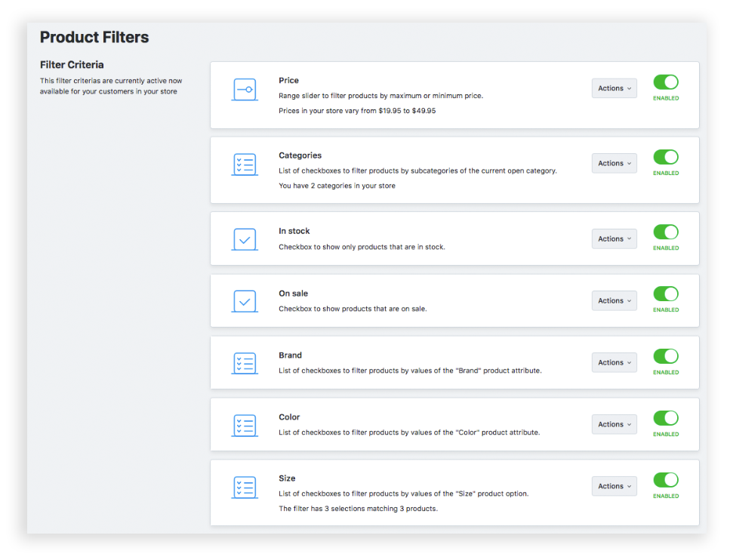The width and height of the screenshot is (730, 560).
Task: Click 'Range slider to filter products' description
Action: click(380, 96)
